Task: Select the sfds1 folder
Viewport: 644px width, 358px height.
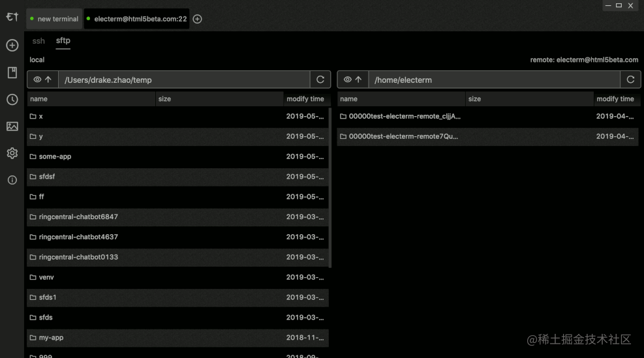Action: tap(178, 297)
